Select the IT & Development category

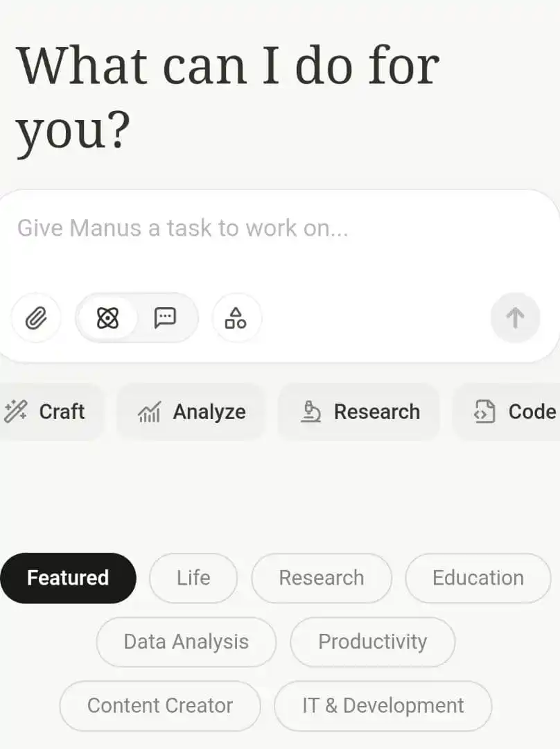click(383, 705)
